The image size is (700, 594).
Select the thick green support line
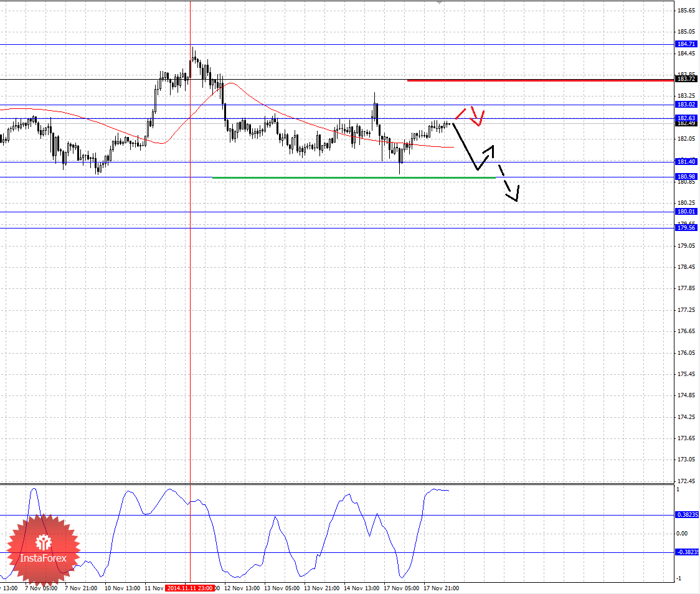click(354, 177)
